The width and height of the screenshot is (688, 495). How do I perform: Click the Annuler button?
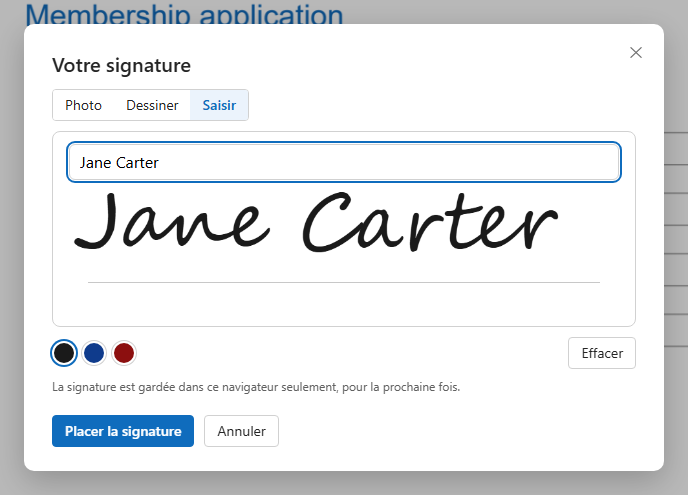point(241,431)
